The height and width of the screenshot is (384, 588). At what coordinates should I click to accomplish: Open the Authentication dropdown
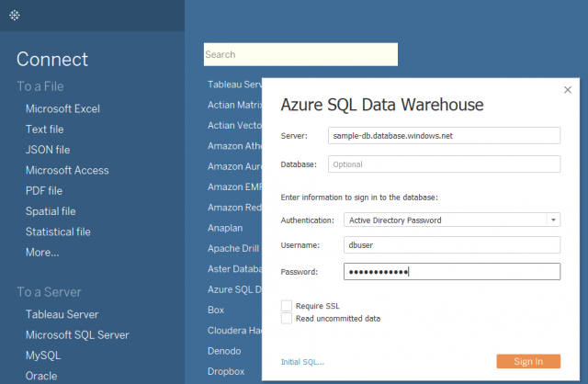point(452,220)
